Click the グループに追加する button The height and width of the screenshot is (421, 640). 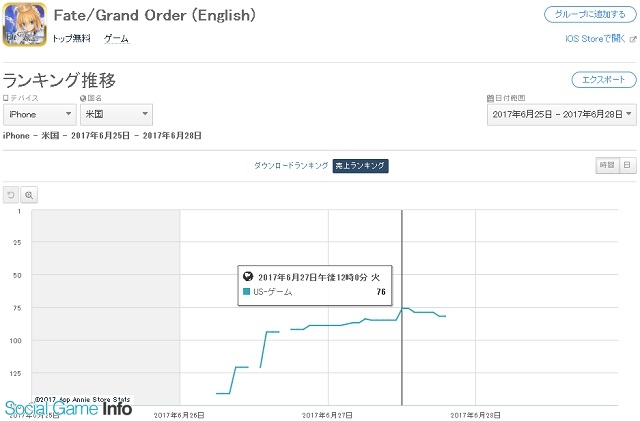coord(590,15)
